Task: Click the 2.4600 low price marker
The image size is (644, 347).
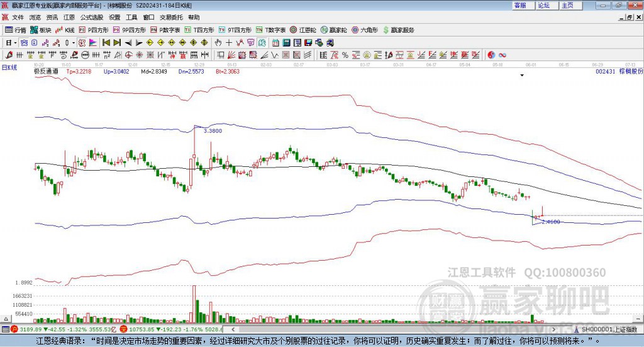Action: [x=551, y=222]
